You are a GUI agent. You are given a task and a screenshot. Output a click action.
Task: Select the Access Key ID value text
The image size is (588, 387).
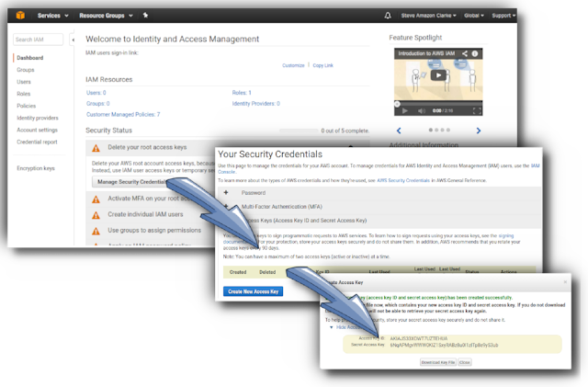pyautogui.click(x=419, y=338)
